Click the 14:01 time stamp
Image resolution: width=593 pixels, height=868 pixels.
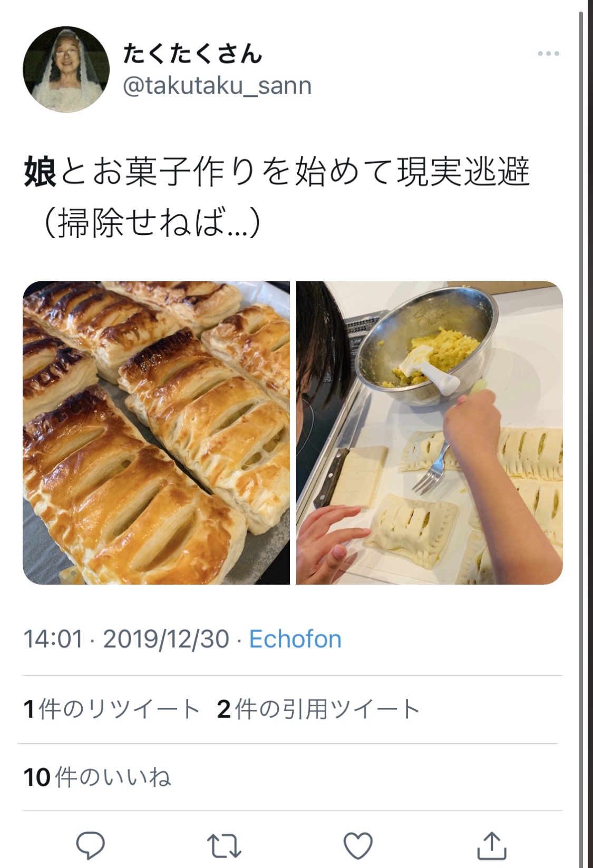click(x=53, y=639)
